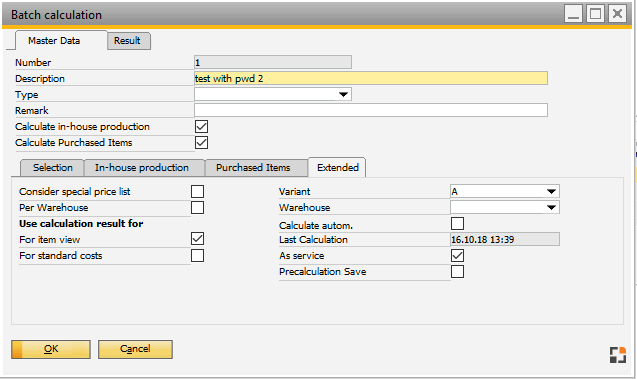Close the Batch calculation window
This screenshot has height=379, width=637.
point(617,14)
